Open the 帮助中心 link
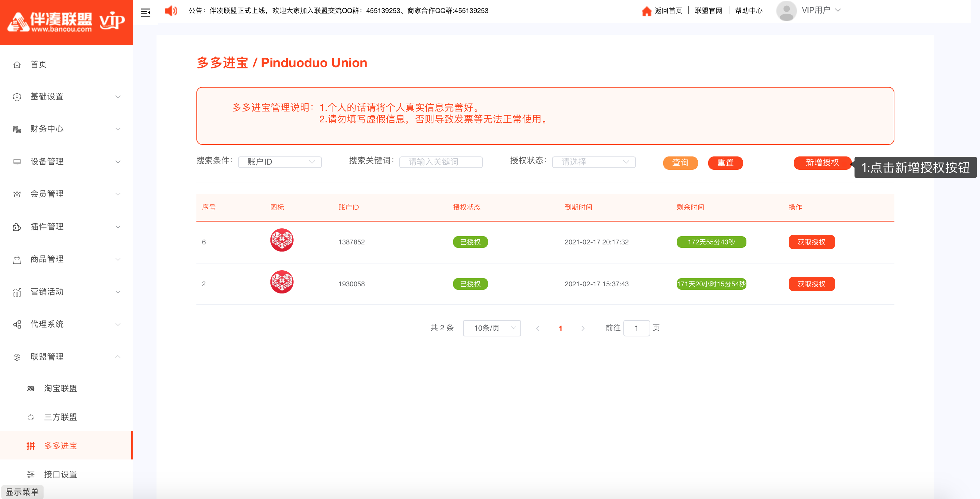This screenshot has width=980, height=499. (749, 11)
